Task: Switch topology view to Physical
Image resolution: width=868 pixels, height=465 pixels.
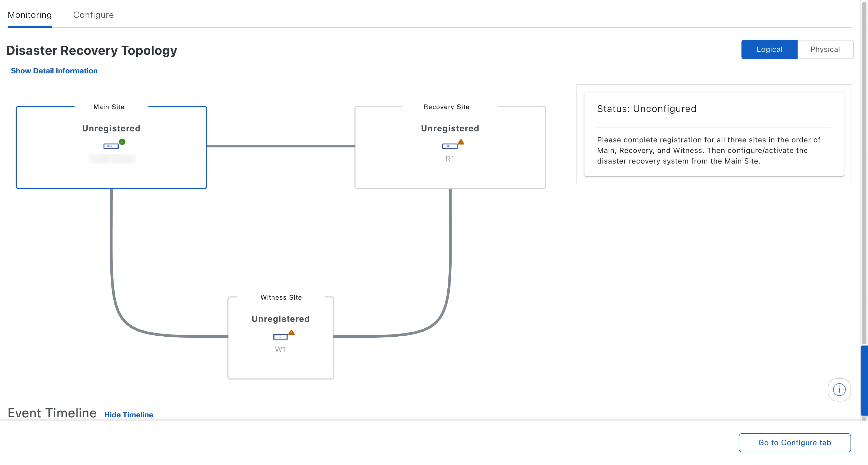Action: pos(825,49)
